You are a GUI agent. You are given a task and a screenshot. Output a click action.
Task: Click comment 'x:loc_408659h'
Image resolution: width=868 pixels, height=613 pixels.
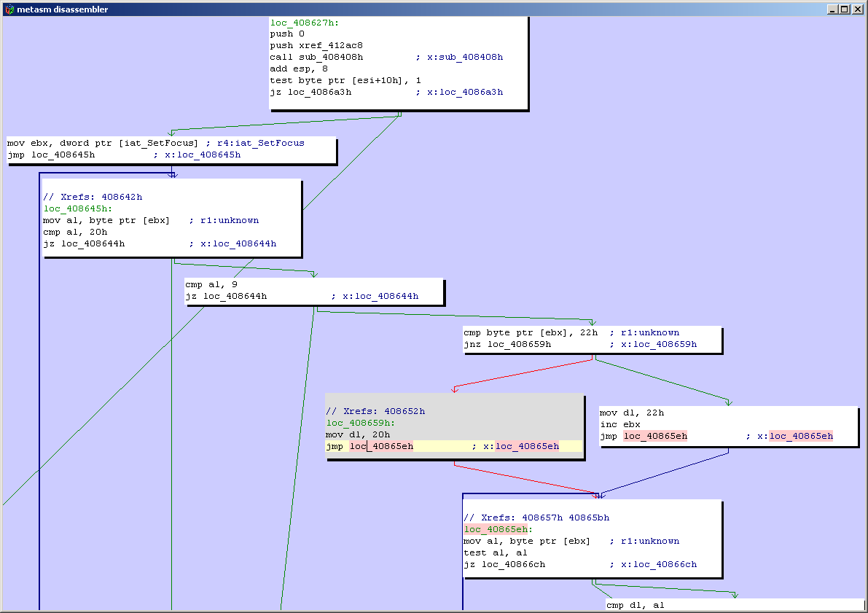[659, 345]
